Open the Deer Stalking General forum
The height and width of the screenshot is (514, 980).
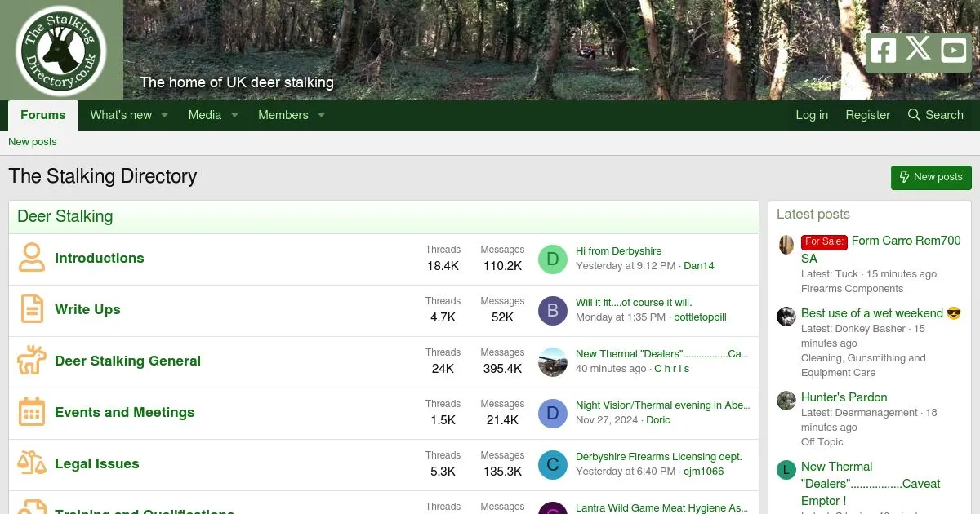point(127,361)
